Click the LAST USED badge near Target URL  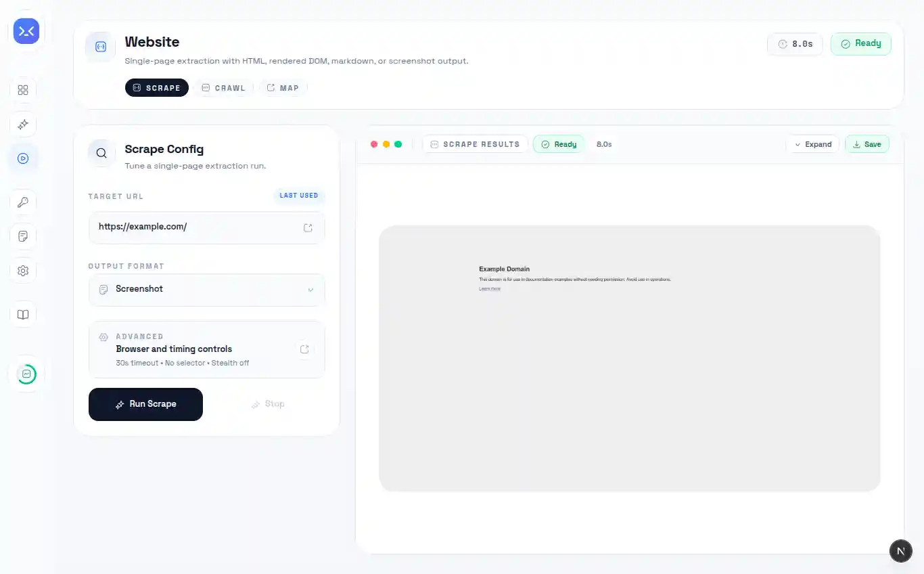click(299, 196)
